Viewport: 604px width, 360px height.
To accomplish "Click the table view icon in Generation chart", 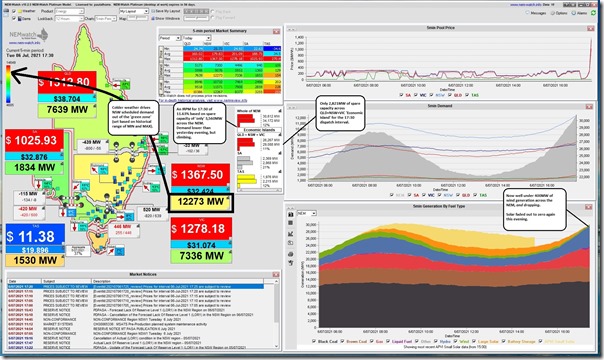I will [291, 223].
